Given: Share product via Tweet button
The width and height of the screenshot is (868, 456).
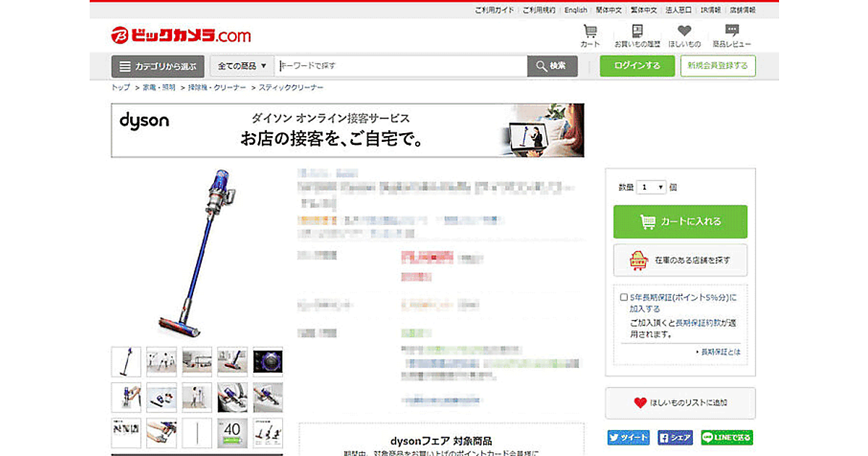Looking at the screenshot, I should (628, 438).
